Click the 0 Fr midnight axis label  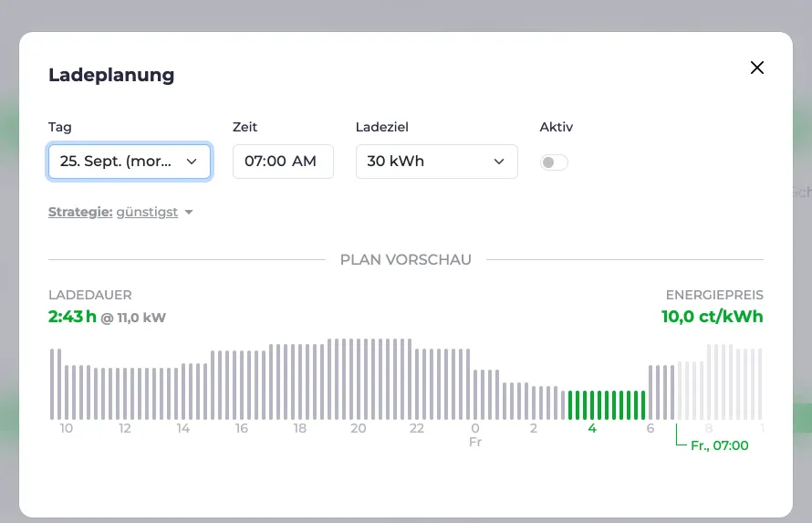[x=475, y=435]
